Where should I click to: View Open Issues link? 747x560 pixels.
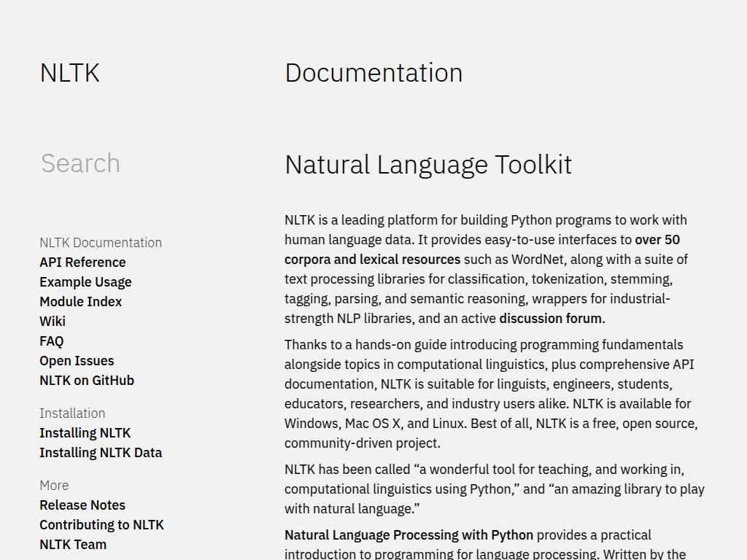coord(77,361)
